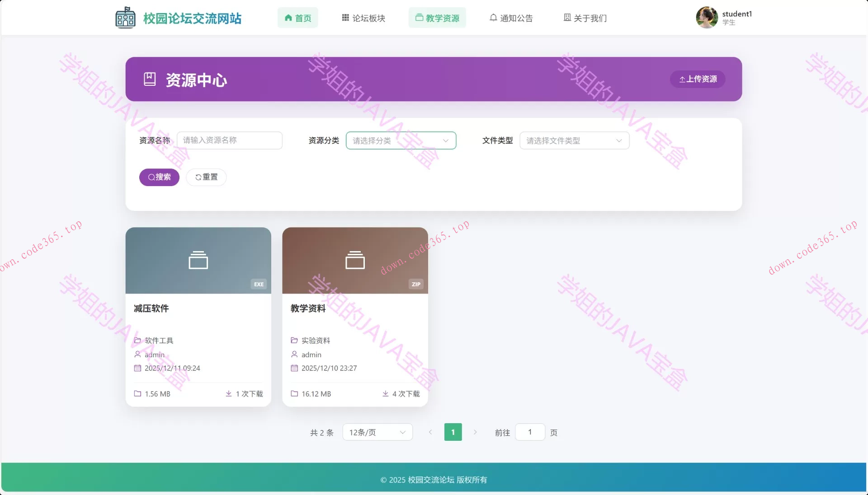Click the 前往 page number input box
868x495 pixels.
coord(530,432)
